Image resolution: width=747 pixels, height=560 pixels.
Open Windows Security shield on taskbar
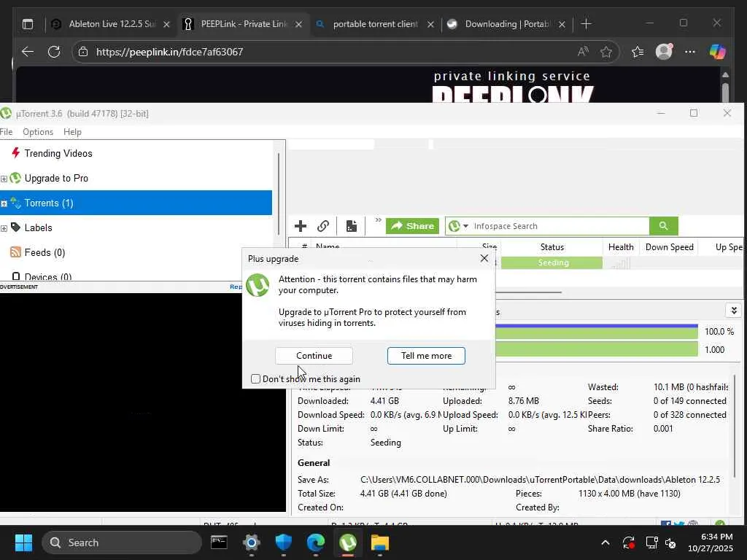tap(284, 542)
